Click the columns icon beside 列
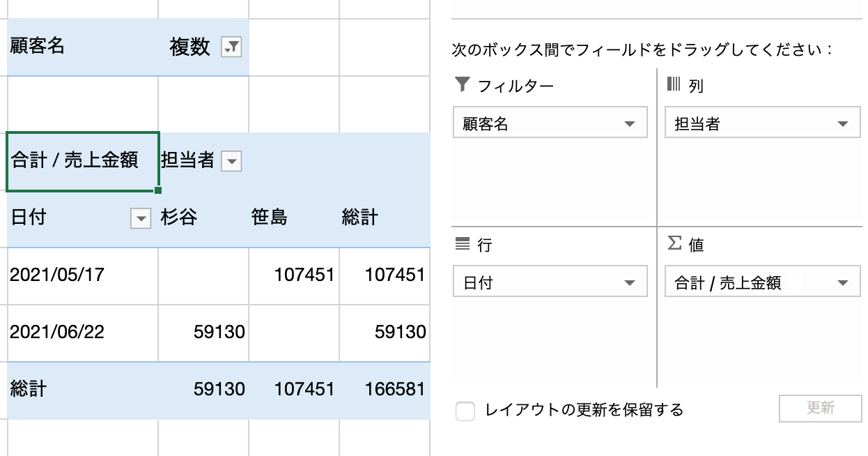Viewport: 868px width, 456px height. click(674, 84)
